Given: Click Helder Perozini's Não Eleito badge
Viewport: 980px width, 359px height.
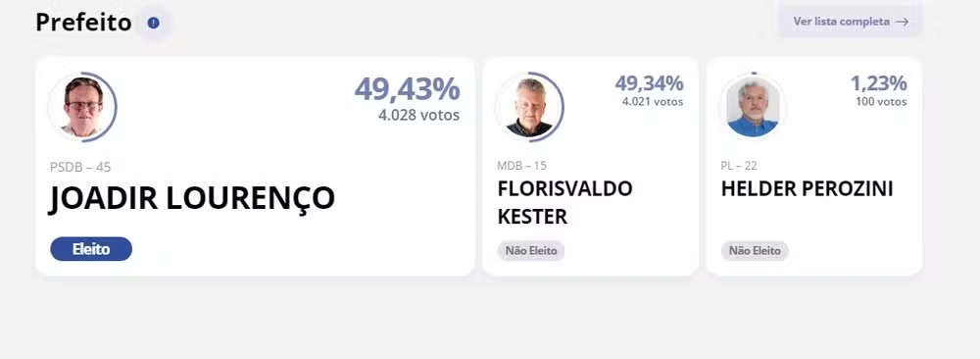Looking at the screenshot, I should click(755, 251).
